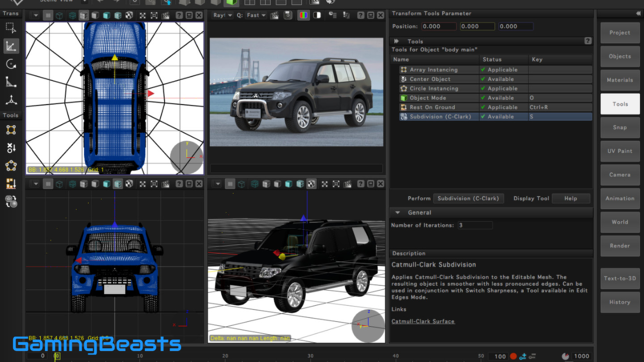Screen dimensions: 644x362
Task: Click the timeline at frame 20
Action: (225, 356)
